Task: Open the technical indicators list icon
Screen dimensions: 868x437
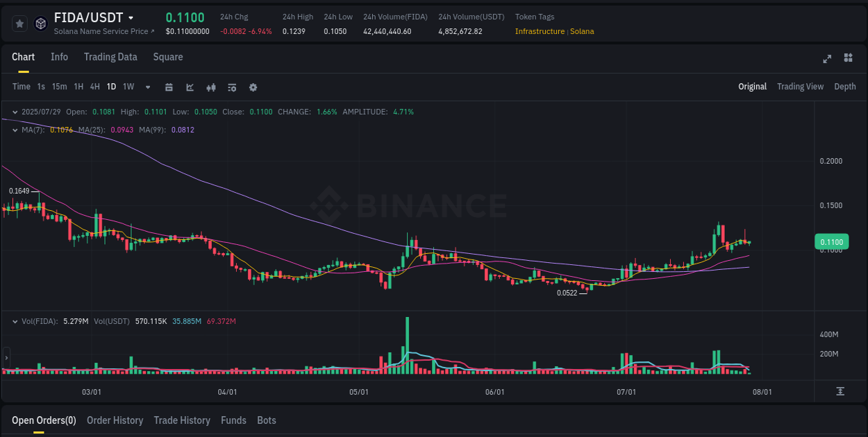Action: [231, 87]
